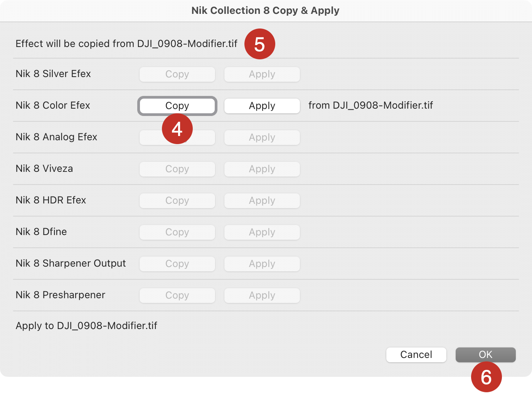This screenshot has height=393, width=532.
Task: Select the 'Nik 8 Presharpener' label
Action: pos(61,295)
